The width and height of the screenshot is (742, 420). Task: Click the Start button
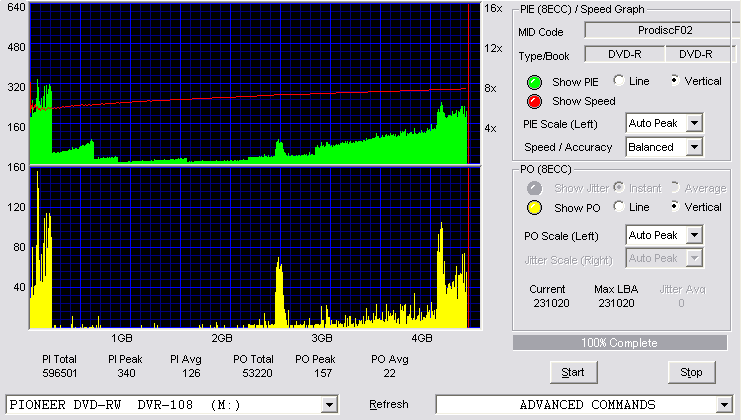pos(574,373)
